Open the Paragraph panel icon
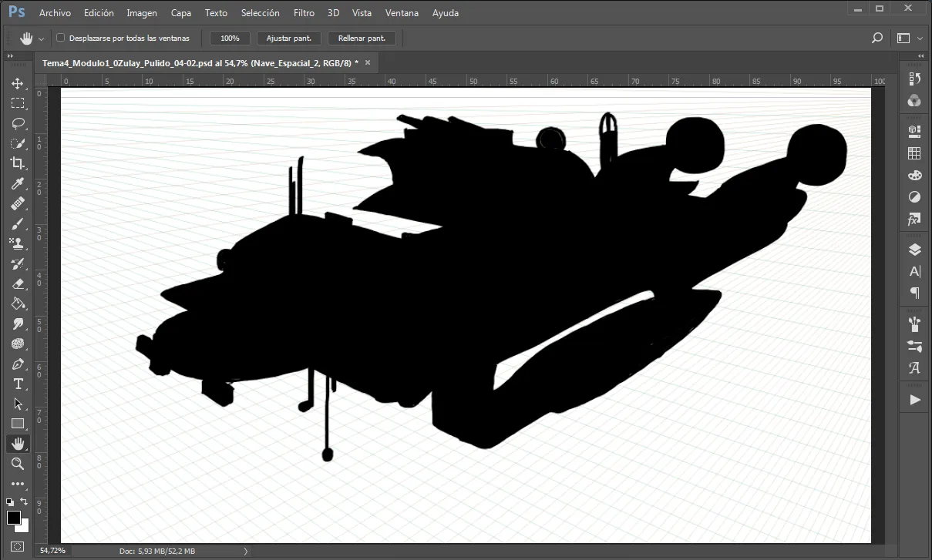The image size is (932, 560). click(x=915, y=293)
